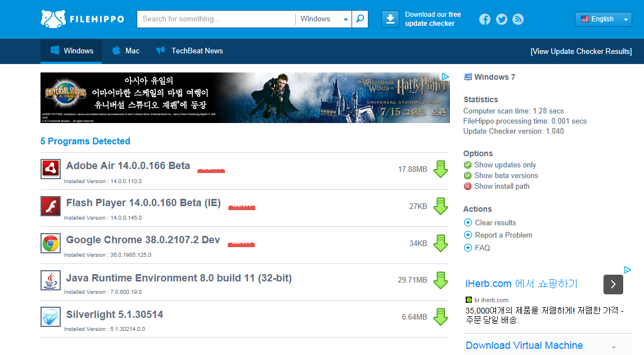Click the Report a Problem link
The height and width of the screenshot is (355, 644).
click(503, 235)
